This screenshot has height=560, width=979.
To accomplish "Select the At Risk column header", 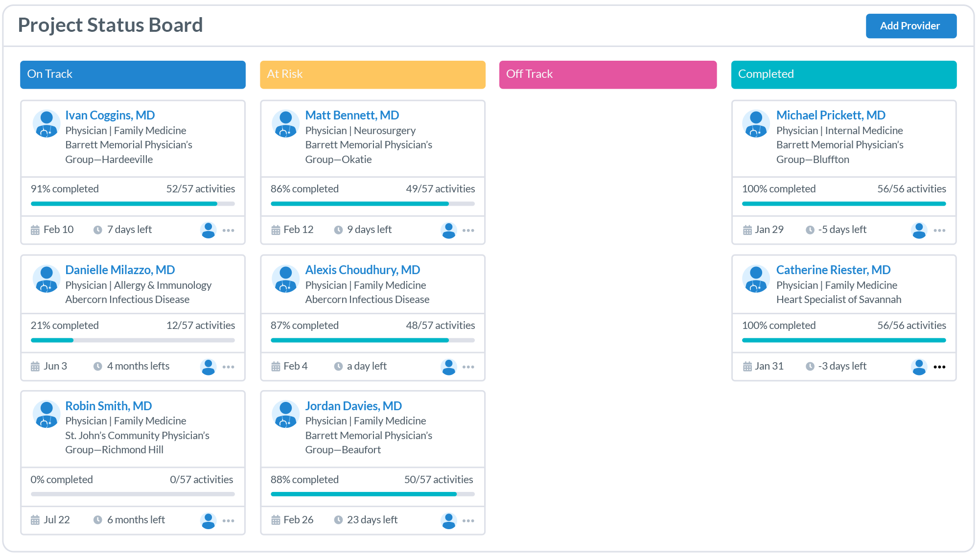I will coord(372,74).
